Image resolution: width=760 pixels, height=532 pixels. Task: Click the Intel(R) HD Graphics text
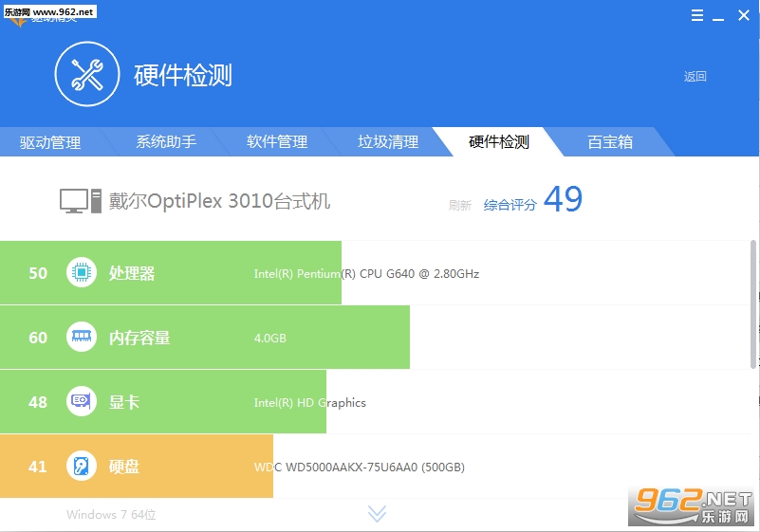tap(309, 403)
